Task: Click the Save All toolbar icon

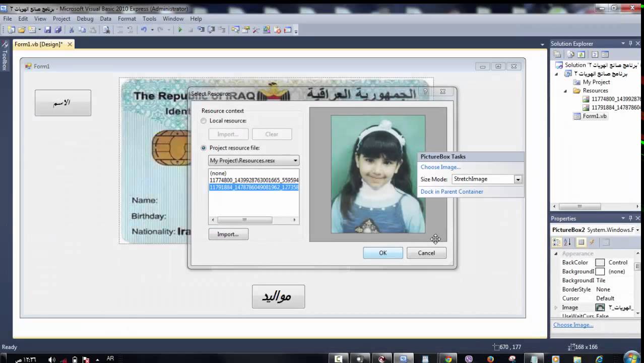Action: pyautogui.click(x=58, y=30)
